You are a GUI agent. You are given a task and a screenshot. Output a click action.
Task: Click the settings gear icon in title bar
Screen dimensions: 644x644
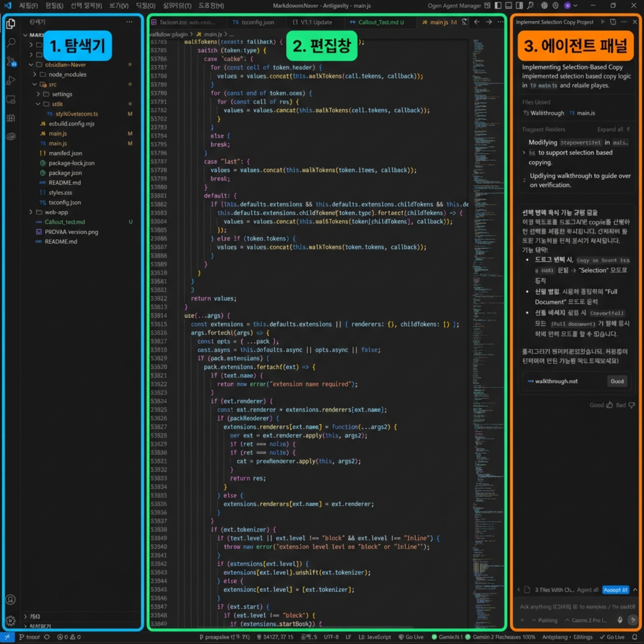tap(555, 5)
